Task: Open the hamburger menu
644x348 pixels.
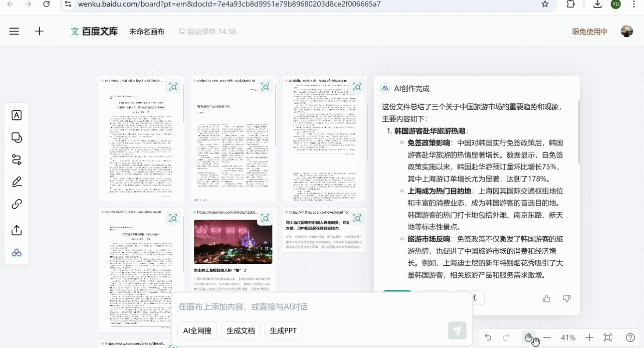Action: tap(14, 31)
